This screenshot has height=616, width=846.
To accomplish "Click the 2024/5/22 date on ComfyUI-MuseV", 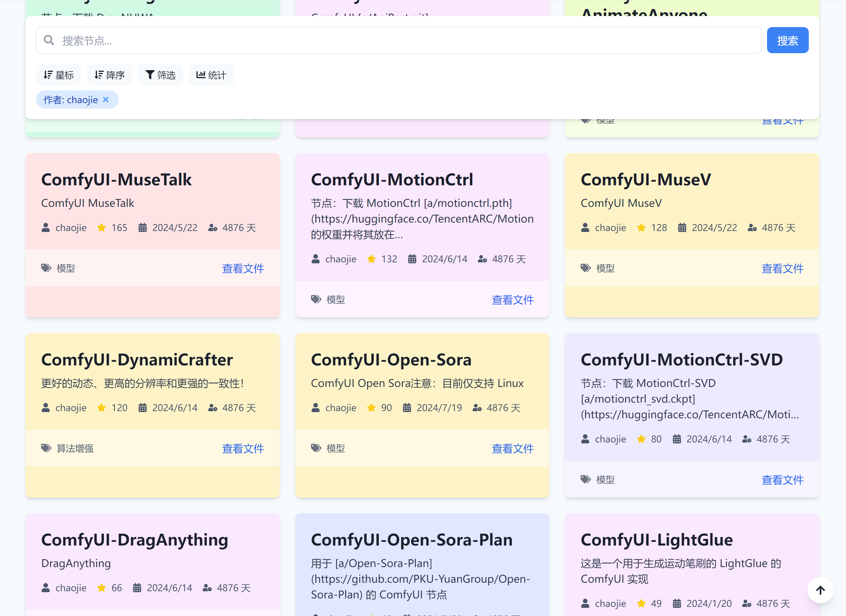I will [714, 227].
